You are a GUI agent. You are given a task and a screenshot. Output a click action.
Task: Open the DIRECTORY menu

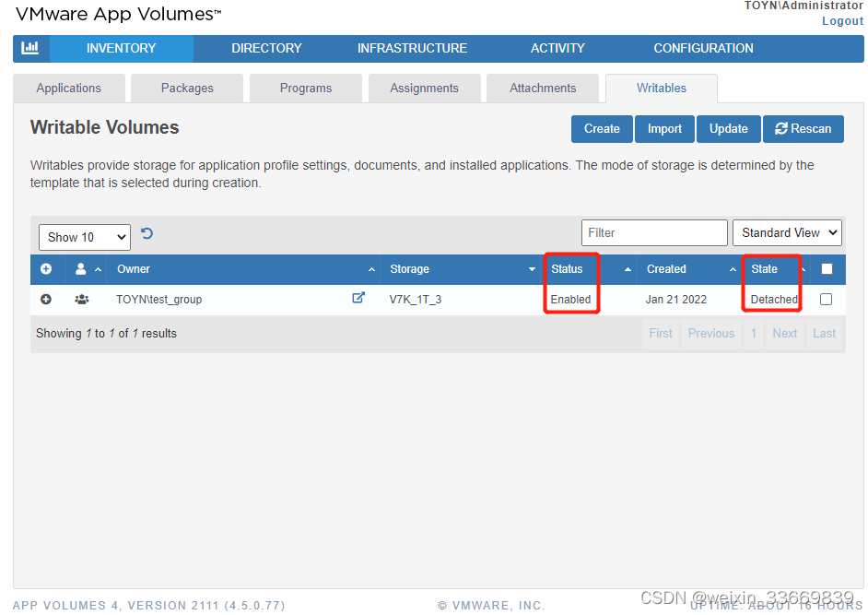point(266,48)
